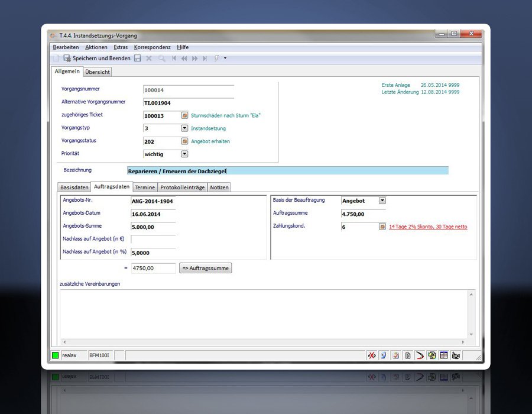Click the Angebots-Nr. input field
The width and height of the screenshot is (532, 414).
[153, 201]
